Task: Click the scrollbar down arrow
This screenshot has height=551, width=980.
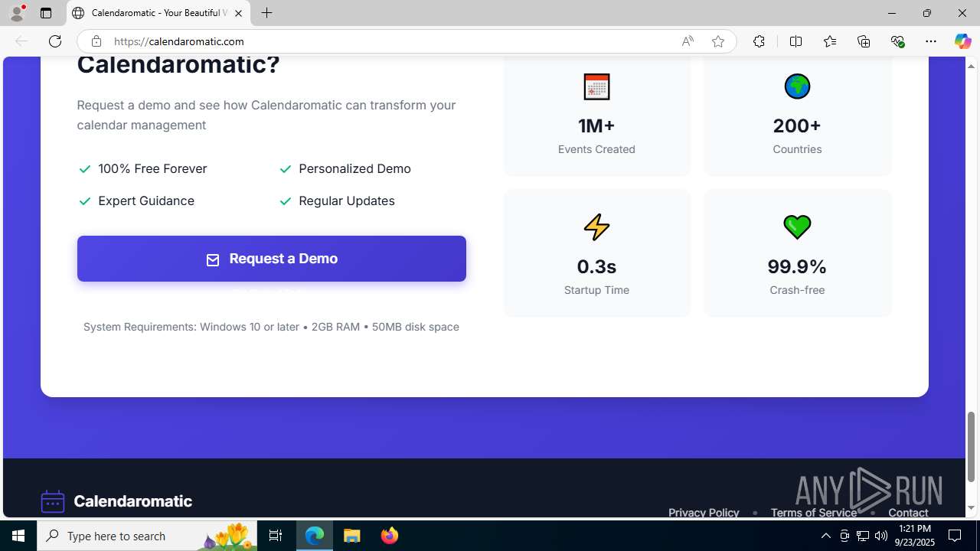Action: pos(971,508)
